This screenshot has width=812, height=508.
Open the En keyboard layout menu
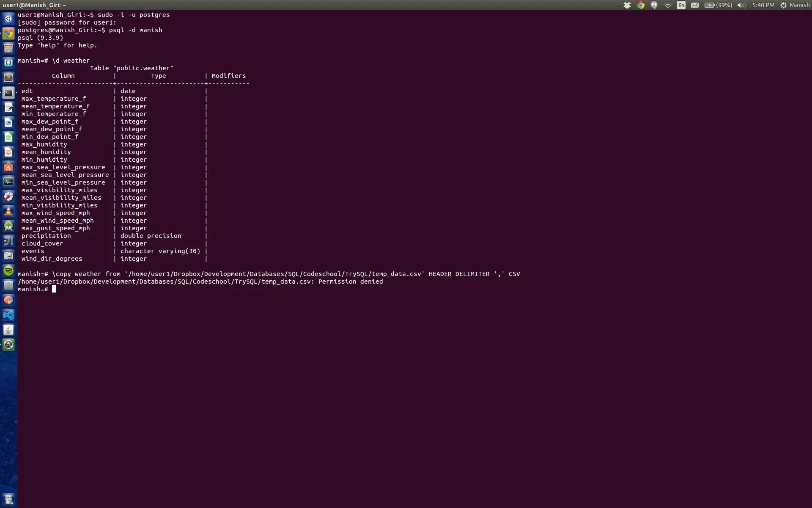(x=681, y=5)
